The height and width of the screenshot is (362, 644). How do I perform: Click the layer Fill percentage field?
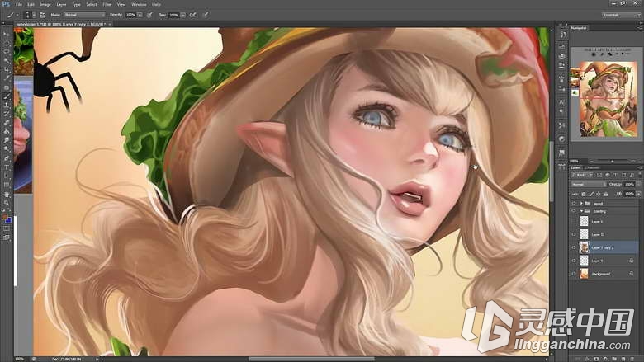pos(629,194)
